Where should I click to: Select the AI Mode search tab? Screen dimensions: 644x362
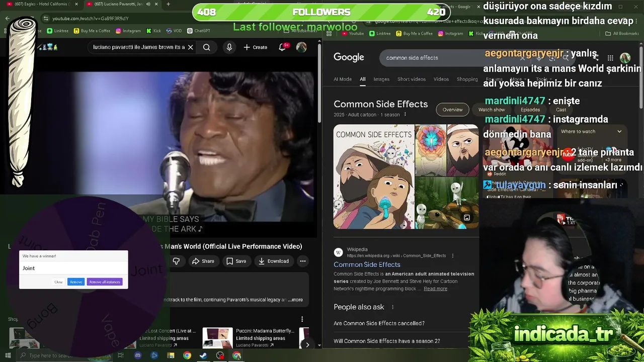[343, 79]
